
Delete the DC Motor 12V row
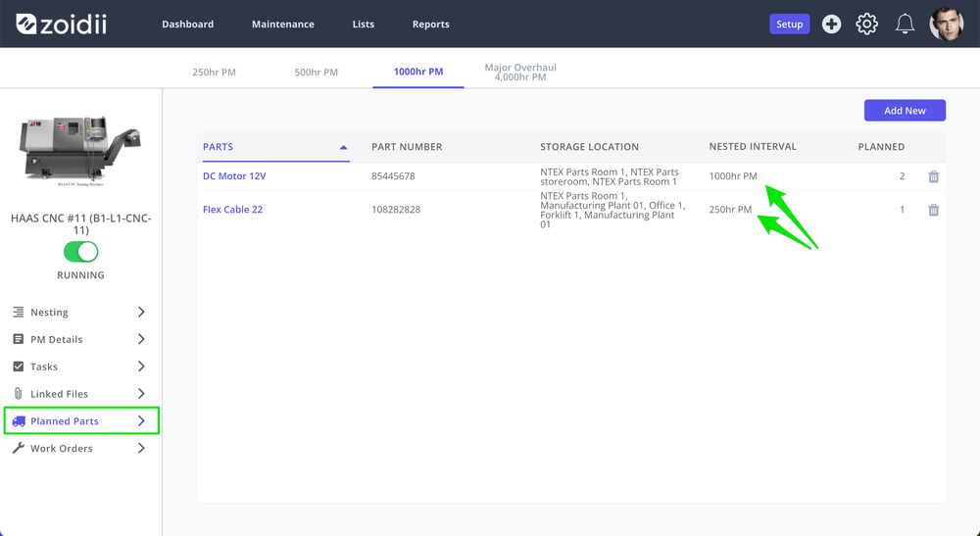coord(933,176)
